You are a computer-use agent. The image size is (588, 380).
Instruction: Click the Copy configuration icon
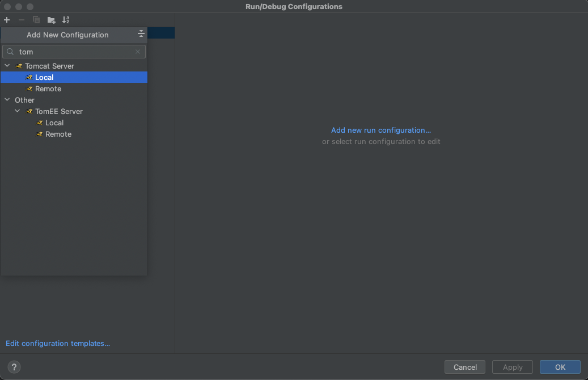[x=36, y=20]
